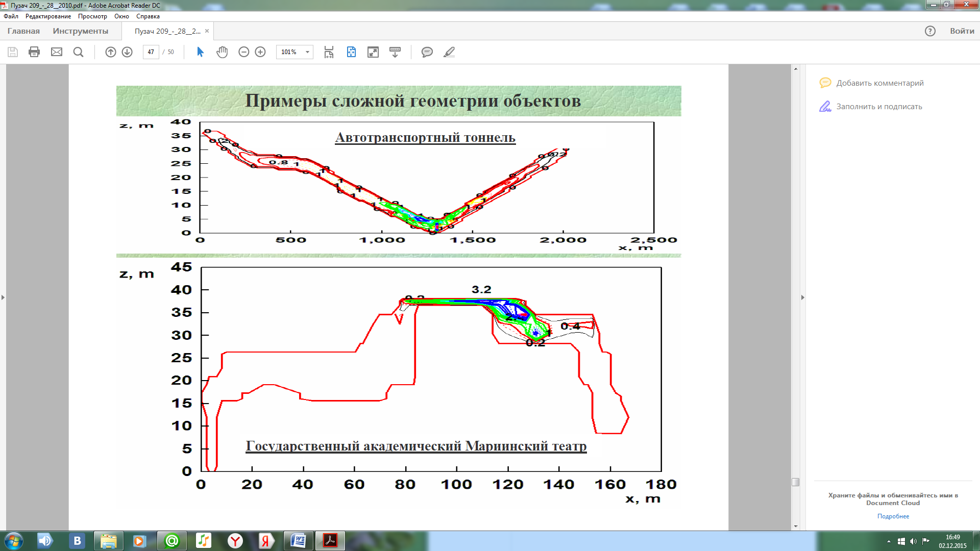Open the Окно menu
This screenshot has width=980, height=551.
(x=121, y=16)
